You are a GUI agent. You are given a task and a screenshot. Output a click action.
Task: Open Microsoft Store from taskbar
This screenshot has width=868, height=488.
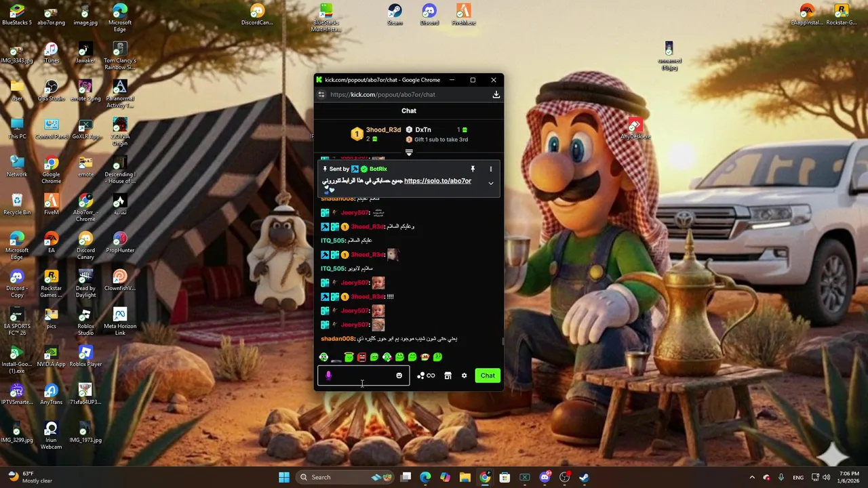505,477
